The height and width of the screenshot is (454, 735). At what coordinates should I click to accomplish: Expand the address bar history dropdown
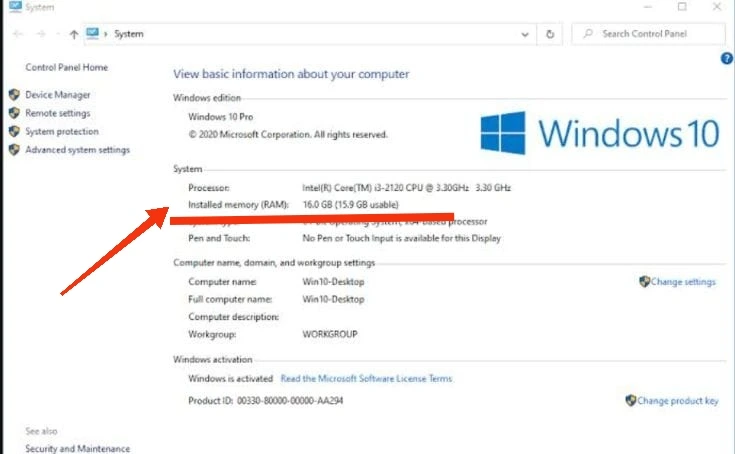tap(525, 34)
